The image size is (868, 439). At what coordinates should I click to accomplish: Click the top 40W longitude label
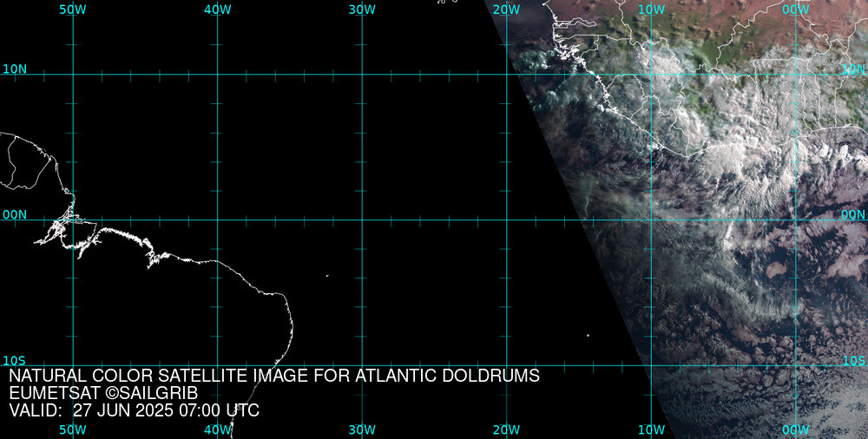(218, 10)
